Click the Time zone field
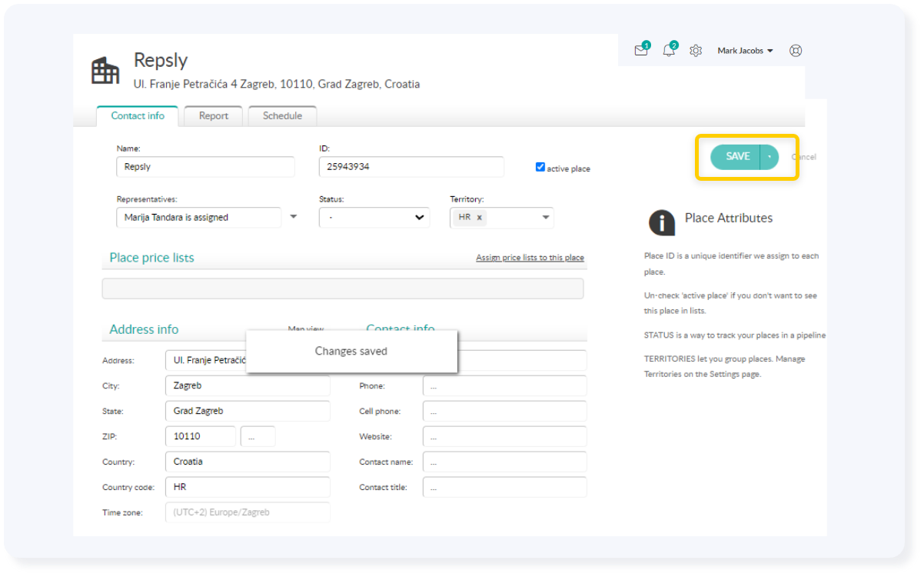This screenshot has height=577, width=924. pos(248,512)
